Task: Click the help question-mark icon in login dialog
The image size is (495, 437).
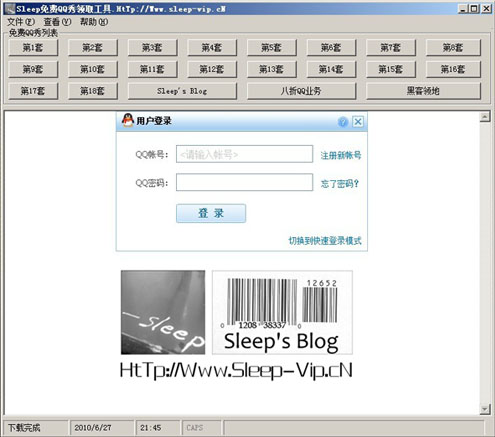Action: click(343, 122)
